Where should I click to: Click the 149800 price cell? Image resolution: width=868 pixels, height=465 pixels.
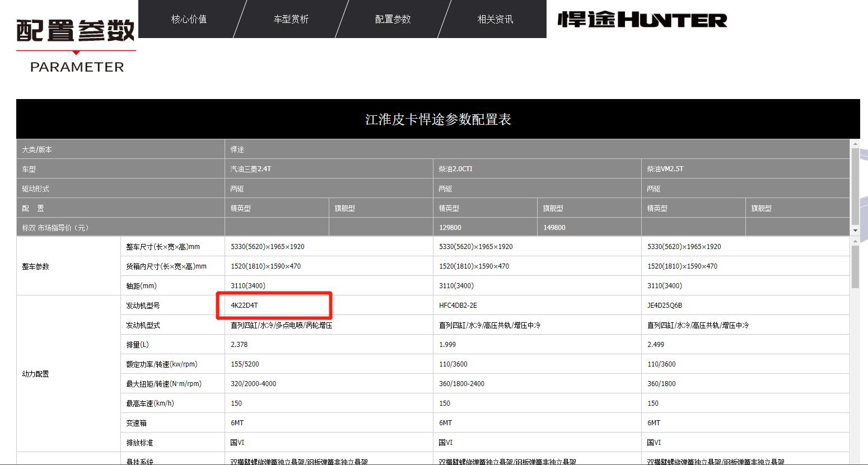click(x=554, y=227)
